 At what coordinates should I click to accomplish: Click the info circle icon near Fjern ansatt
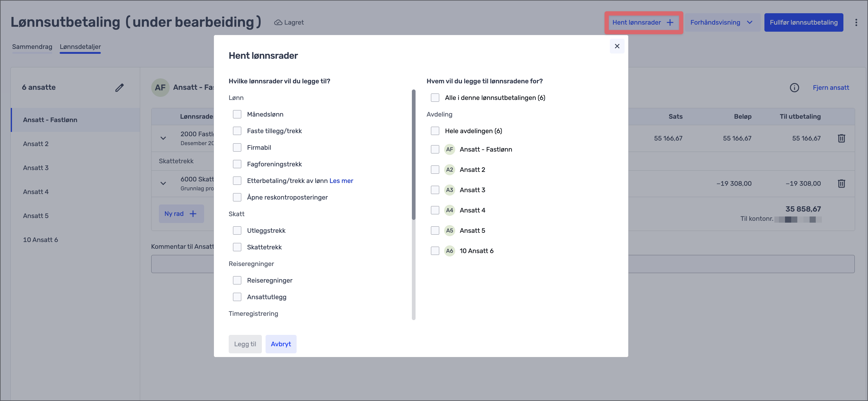click(794, 88)
